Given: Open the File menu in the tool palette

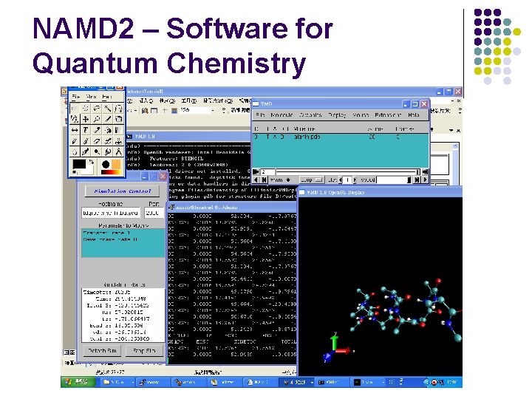Looking at the screenshot, I should [x=75, y=97].
